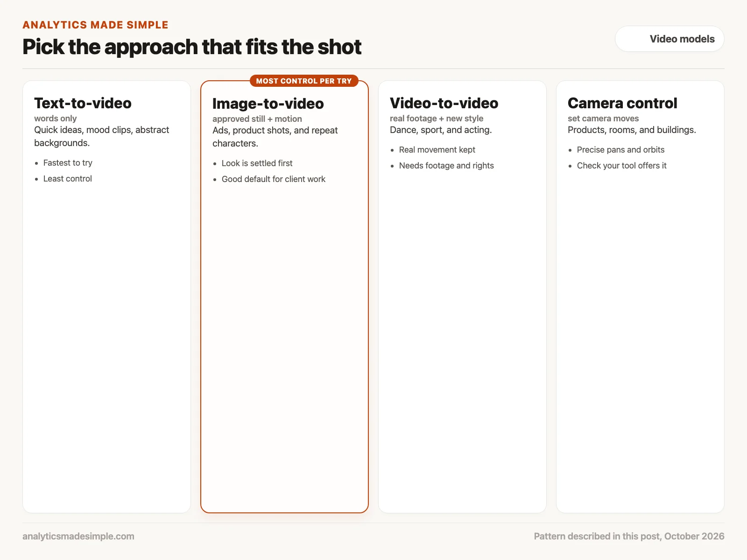Click the 'set camera moves' subtitle
747x560 pixels.
(x=603, y=119)
